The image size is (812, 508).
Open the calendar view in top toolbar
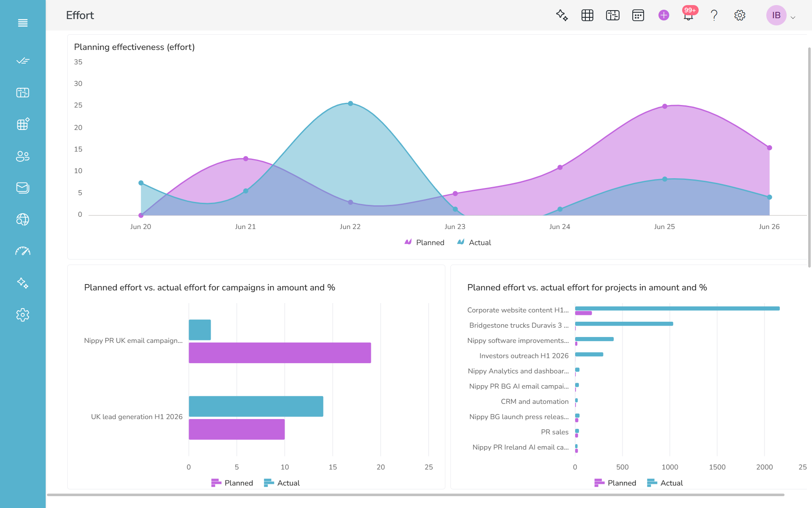pyautogui.click(x=638, y=15)
